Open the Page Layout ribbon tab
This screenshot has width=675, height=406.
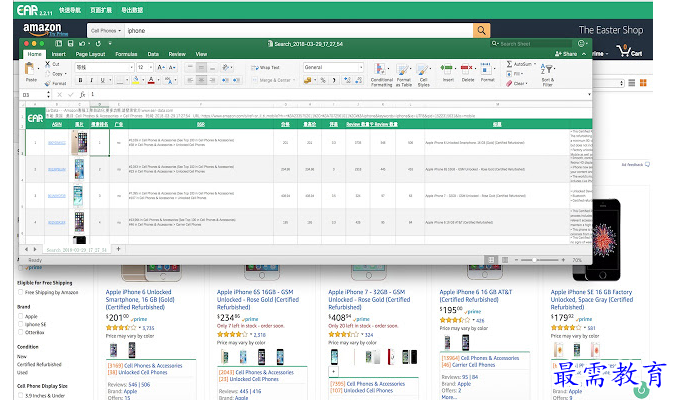(x=90, y=54)
